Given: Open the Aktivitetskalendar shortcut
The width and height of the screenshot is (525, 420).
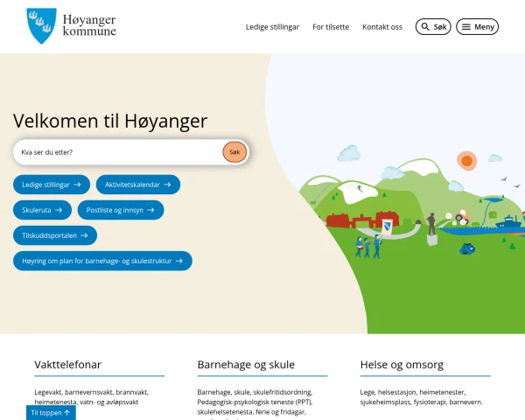Looking at the screenshot, I should pos(138,185).
